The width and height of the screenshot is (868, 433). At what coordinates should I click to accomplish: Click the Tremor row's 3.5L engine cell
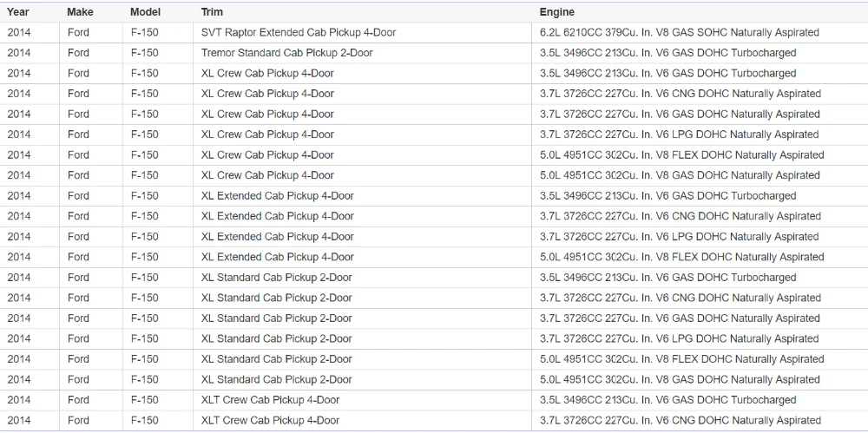pyautogui.click(x=667, y=53)
